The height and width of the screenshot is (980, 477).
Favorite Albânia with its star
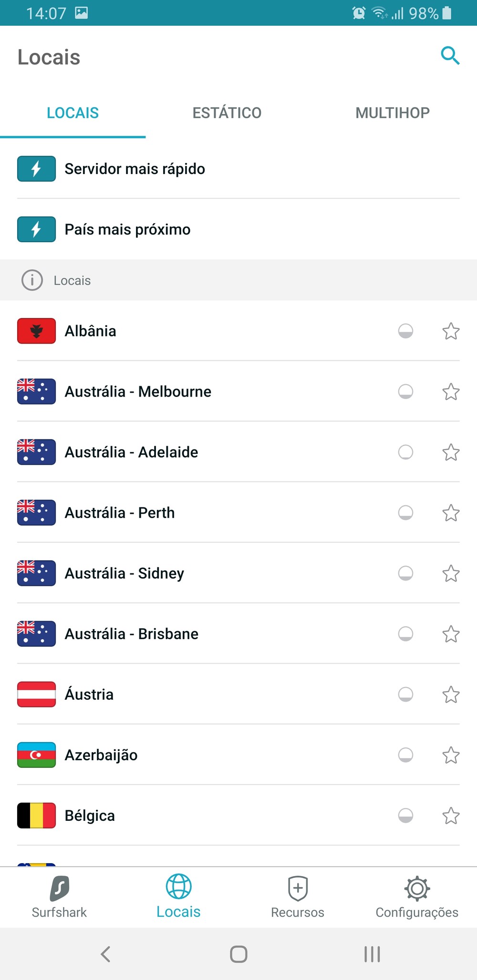point(451,331)
